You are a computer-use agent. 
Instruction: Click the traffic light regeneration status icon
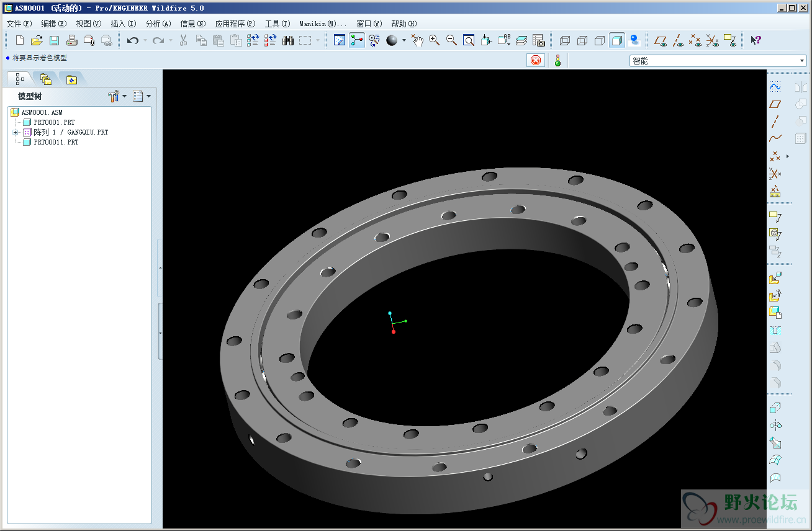coord(557,60)
